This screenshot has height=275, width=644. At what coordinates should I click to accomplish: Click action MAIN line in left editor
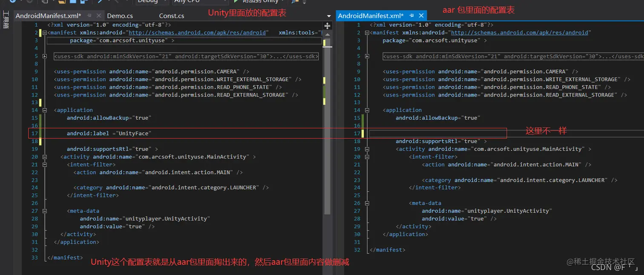click(158, 172)
